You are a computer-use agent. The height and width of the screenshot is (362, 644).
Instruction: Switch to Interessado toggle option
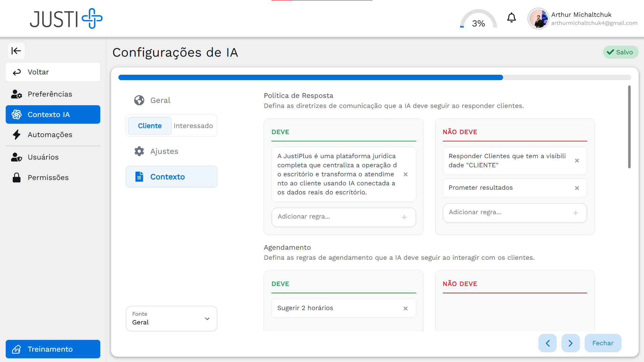click(x=193, y=126)
